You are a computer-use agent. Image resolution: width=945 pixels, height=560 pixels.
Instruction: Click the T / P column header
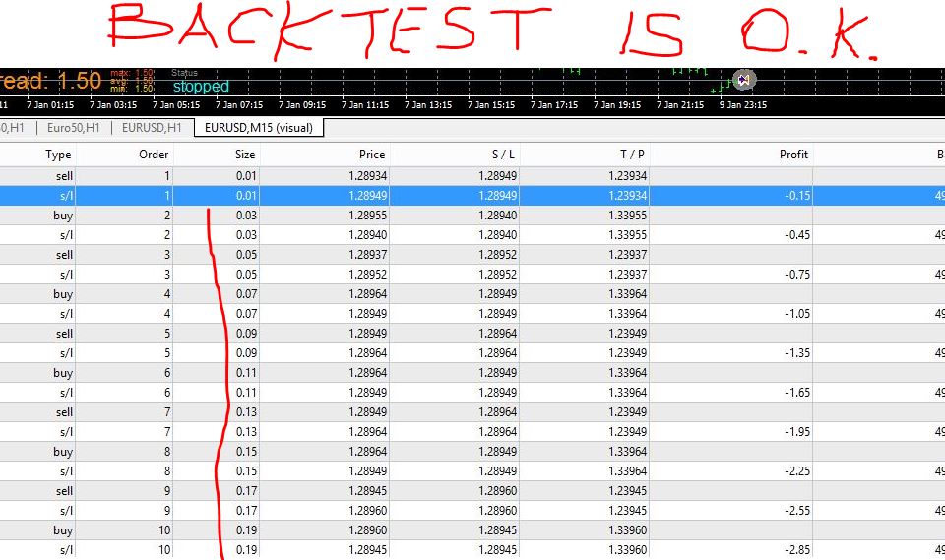[x=632, y=155]
